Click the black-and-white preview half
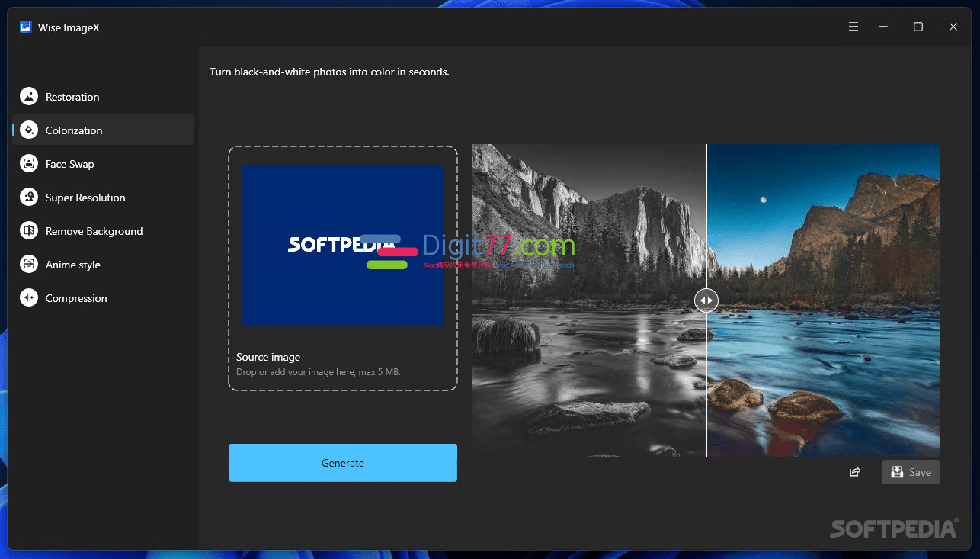980x559 pixels. tap(589, 300)
